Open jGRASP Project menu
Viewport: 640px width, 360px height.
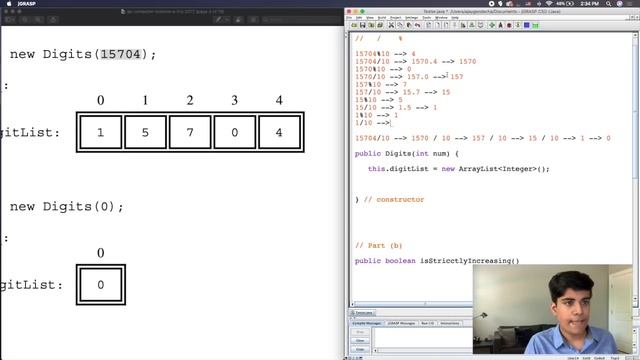click(x=396, y=18)
